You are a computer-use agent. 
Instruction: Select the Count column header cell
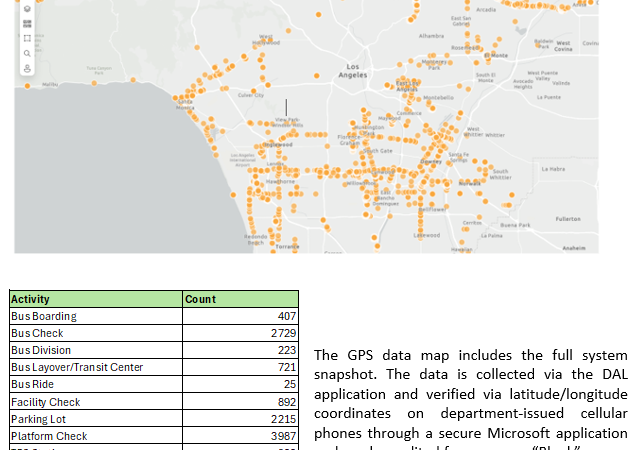(x=240, y=299)
